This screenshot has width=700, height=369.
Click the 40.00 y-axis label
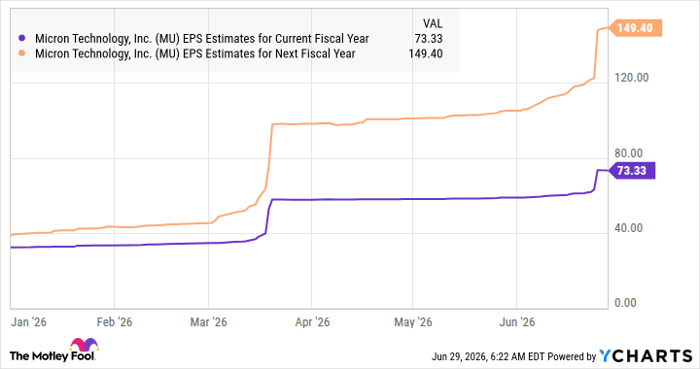click(628, 228)
